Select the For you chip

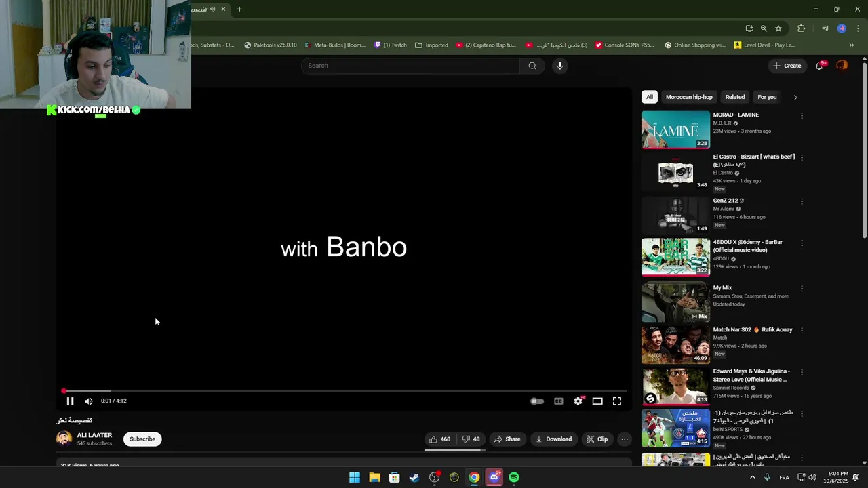click(x=767, y=97)
